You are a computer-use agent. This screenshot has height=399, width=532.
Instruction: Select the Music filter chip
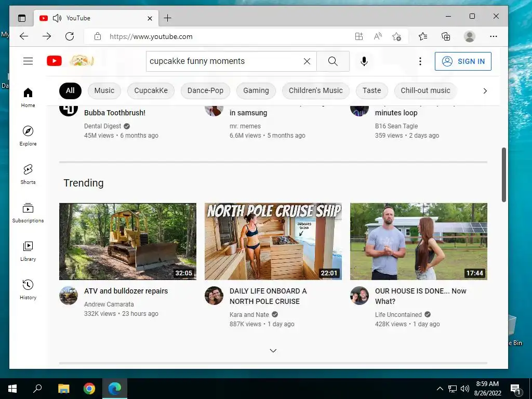coord(104,90)
